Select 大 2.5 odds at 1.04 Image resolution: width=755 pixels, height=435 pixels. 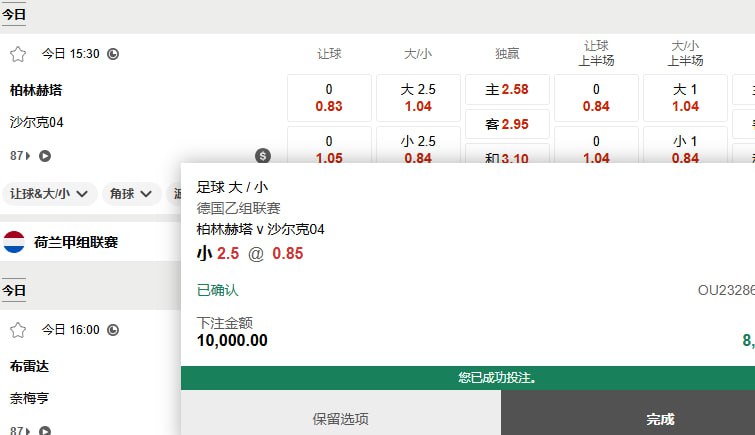(418, 98)
